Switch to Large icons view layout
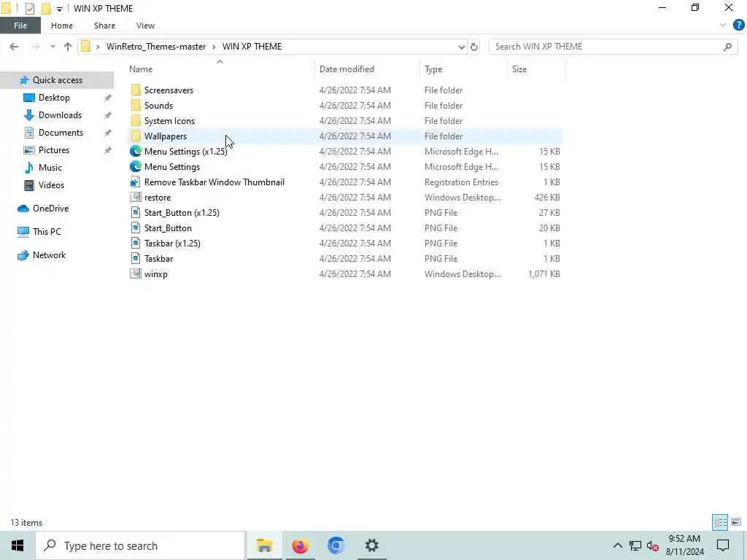The height and width of the screenshot is (560, 747). coord(736,522)
